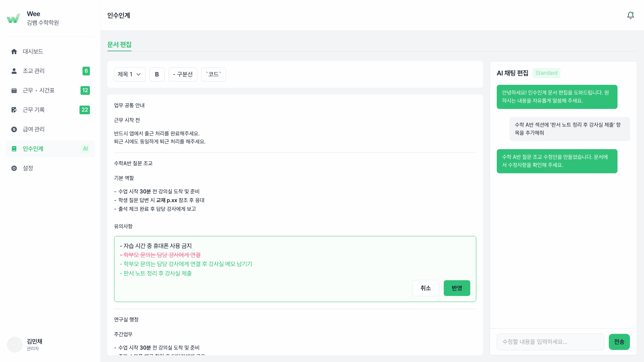Image resolution: width=644 pixels, height=362 pixels.
Task: Click the struck-through 학부모 문의 line
Action: click(160, 255)
